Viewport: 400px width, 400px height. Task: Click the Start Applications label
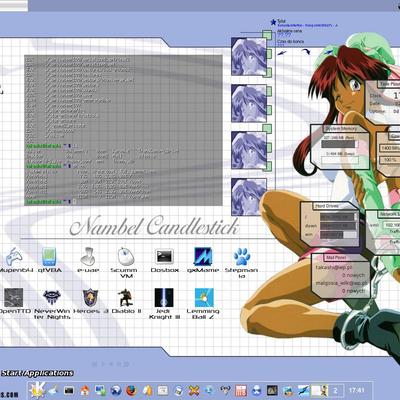coord(37,373)
